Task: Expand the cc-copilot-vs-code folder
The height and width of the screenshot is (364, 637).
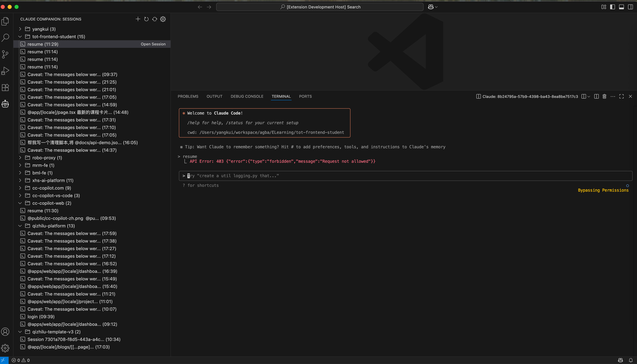Action: click(20, 195)
